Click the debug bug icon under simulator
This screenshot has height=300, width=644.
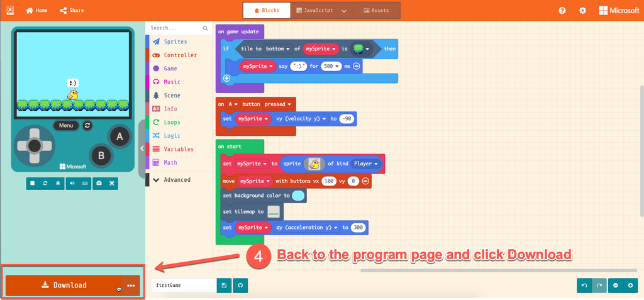[58, 183]
